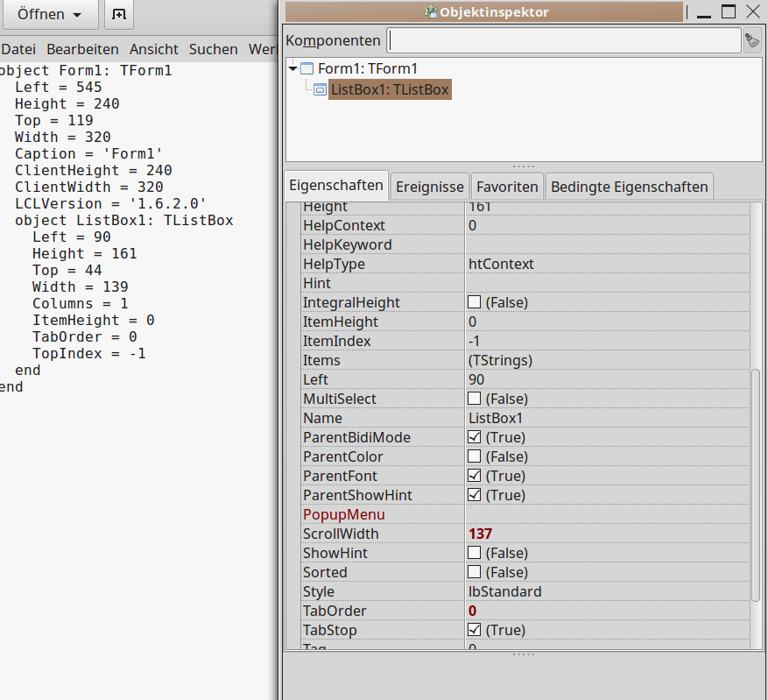Open the Bearbeiten menu
The width and height of the screenshot is (768, 700).
[82, 49]
